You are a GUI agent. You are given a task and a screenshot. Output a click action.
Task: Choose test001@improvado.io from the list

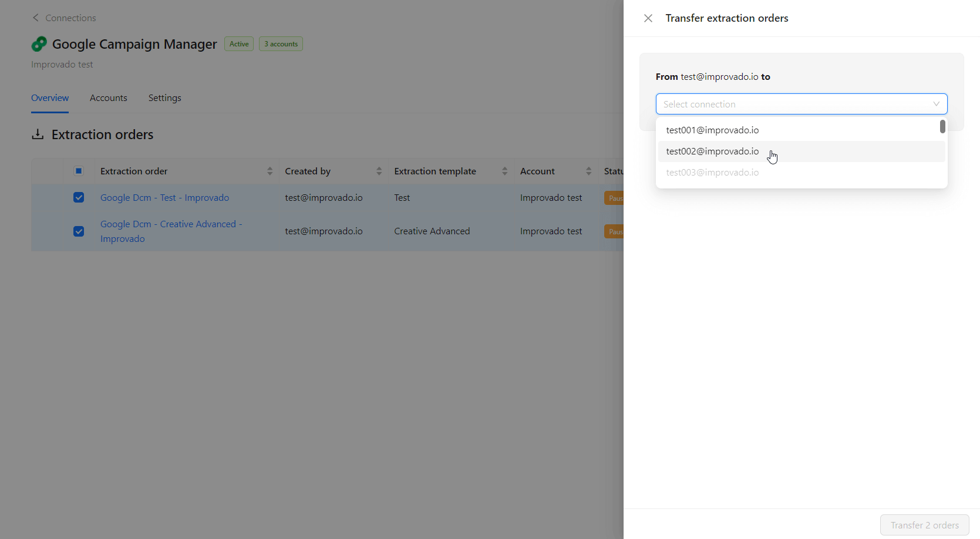click(801, 130)
